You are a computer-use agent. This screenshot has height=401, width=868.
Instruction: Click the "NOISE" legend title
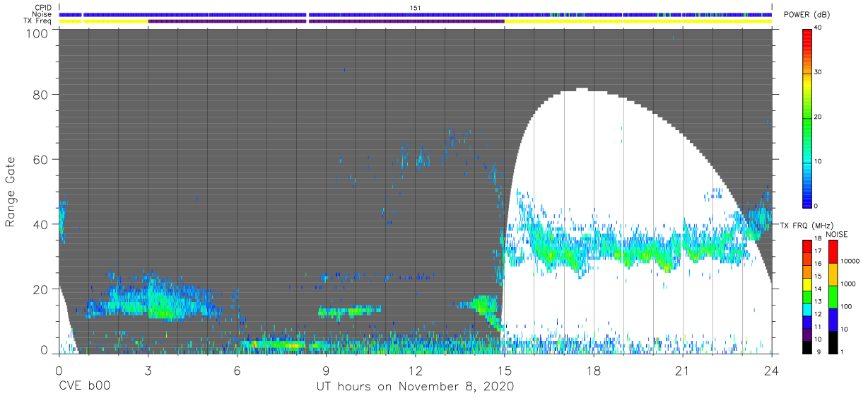pos(835,234)
